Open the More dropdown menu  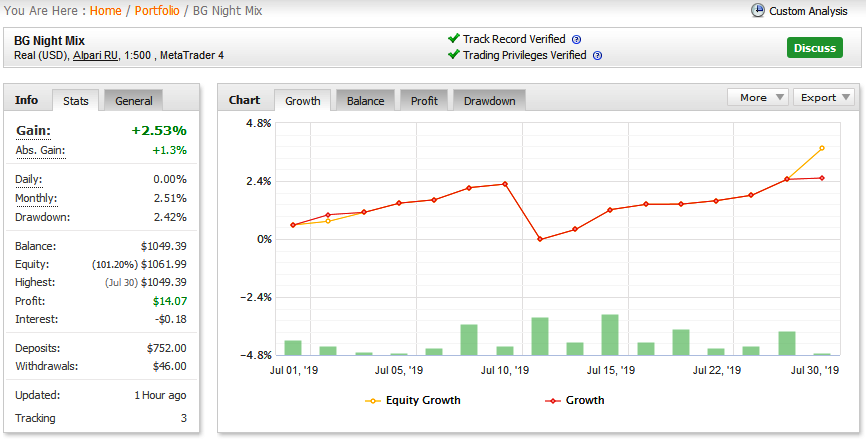click(x=758, y=97)
